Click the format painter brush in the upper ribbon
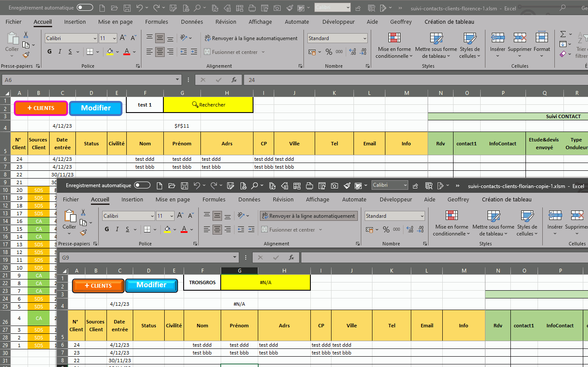Screen dimensions: 588x367 coord(26,55)
